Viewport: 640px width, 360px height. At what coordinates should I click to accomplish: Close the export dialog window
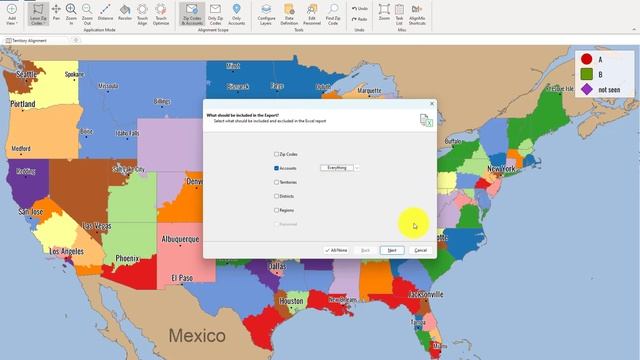[432, 104]
